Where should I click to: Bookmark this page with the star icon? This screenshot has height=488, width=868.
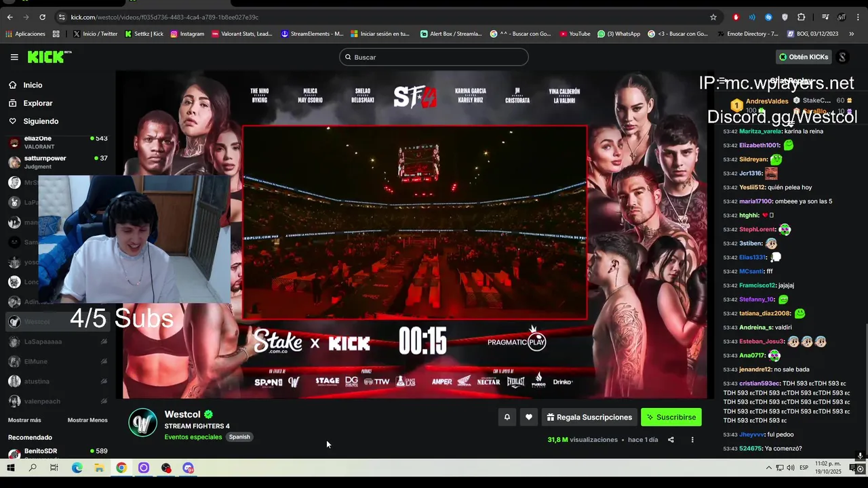click(713, 17)
